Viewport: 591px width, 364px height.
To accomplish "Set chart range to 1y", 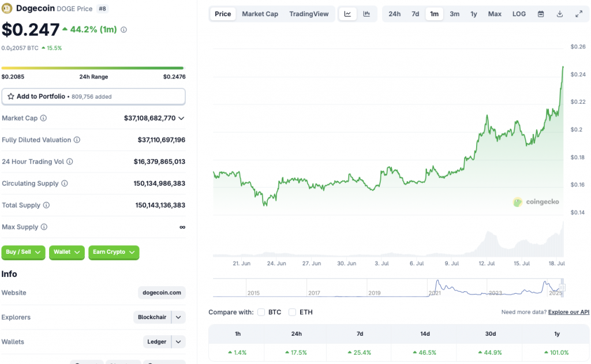I will [474, 14].
